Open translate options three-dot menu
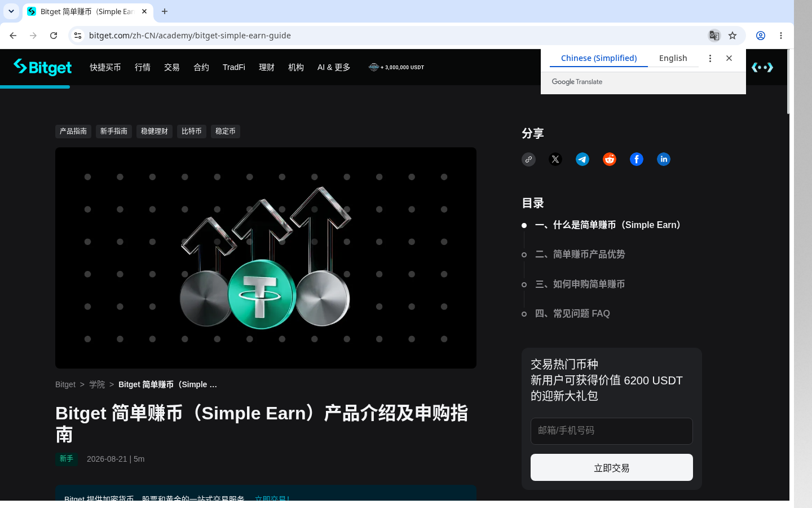 point(710,58)
